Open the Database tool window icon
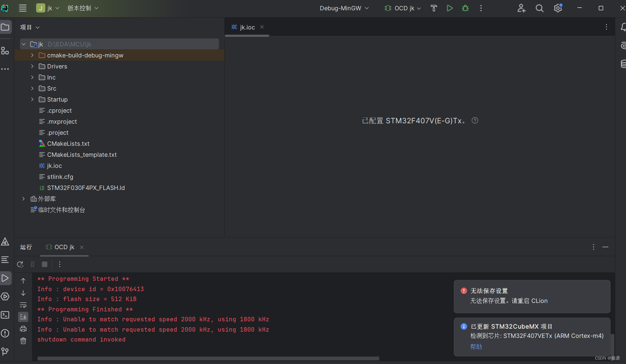The height and width of the screenshot is (364, 626). tap(623, 64)
